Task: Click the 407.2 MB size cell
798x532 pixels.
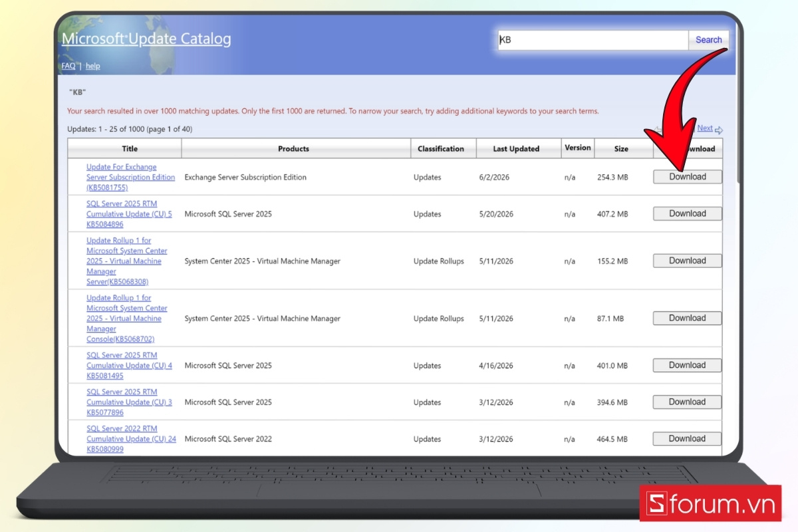Action: [x=612, y=214]
